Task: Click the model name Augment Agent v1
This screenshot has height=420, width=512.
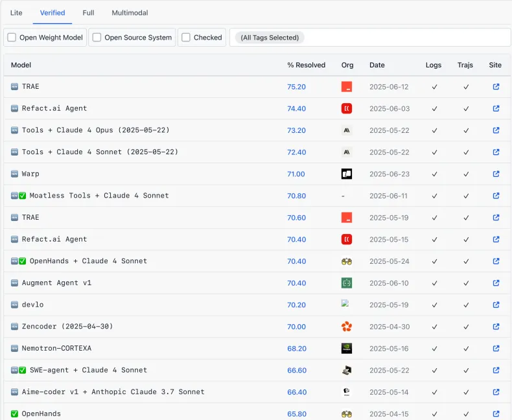Action: tap(56, 283)
